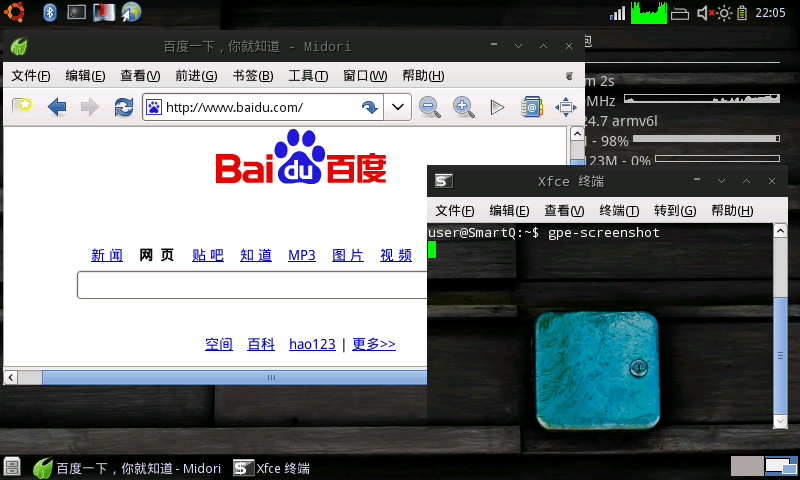This screenshot has height=480, width=800.
Task: Open the address book bookmarks icon
Action: (x=531, y=107)
